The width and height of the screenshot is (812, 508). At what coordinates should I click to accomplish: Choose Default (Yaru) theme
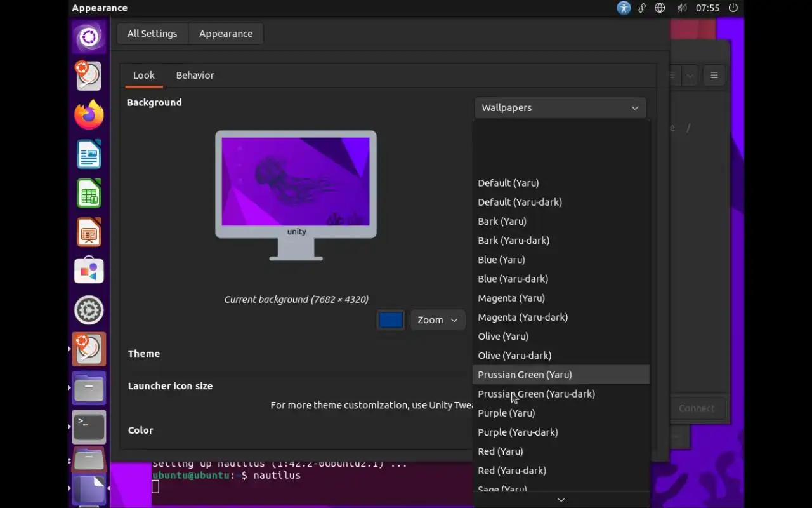click(x=561, y=183)
